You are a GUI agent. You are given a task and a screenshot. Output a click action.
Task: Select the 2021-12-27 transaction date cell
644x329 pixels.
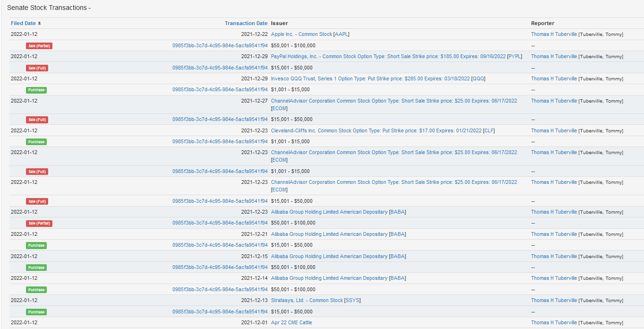click(254, 101)
